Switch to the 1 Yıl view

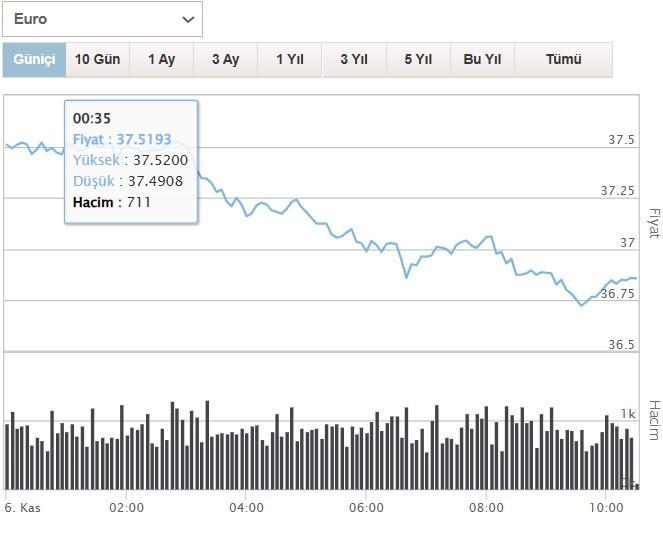coord(290,60)
